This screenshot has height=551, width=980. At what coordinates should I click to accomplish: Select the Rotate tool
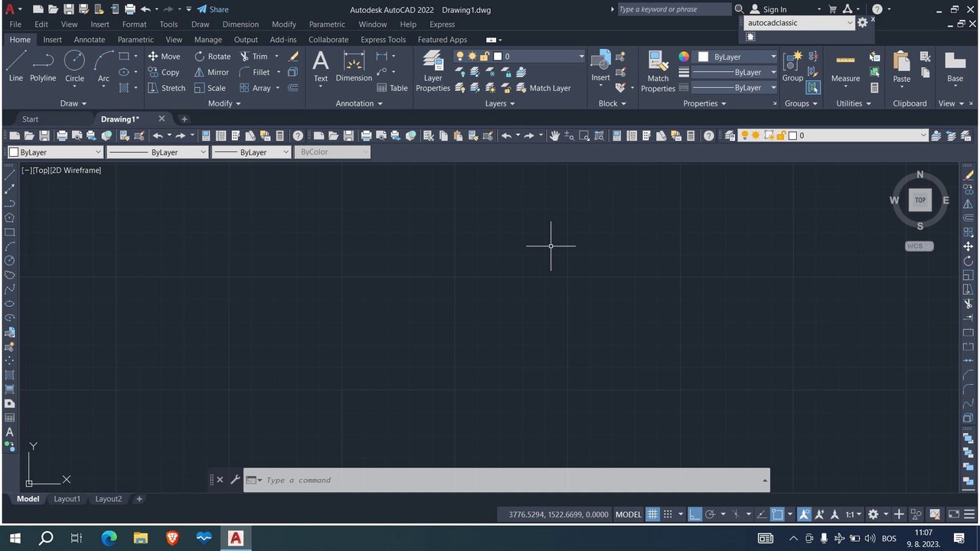click(212, 56)
